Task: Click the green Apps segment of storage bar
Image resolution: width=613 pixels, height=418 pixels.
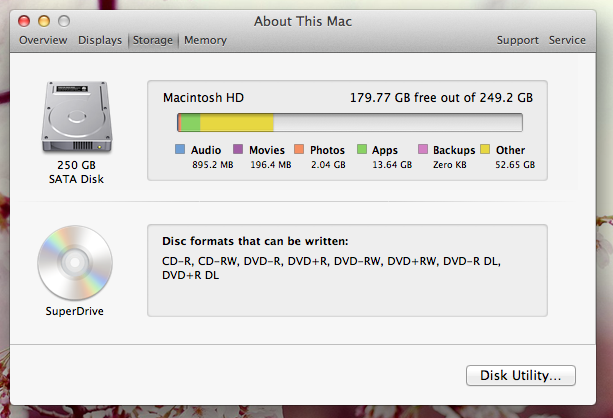Action: pyautogui.click(x=190, y=123)
